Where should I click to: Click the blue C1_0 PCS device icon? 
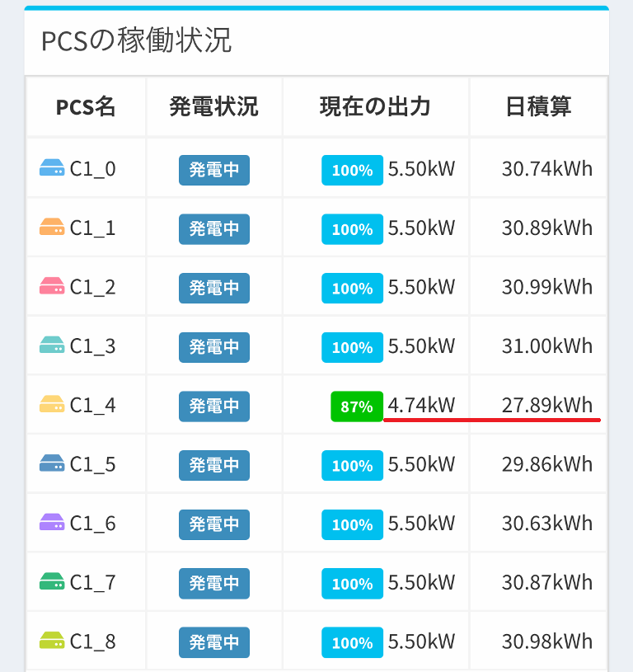click(x=52, y=168)
